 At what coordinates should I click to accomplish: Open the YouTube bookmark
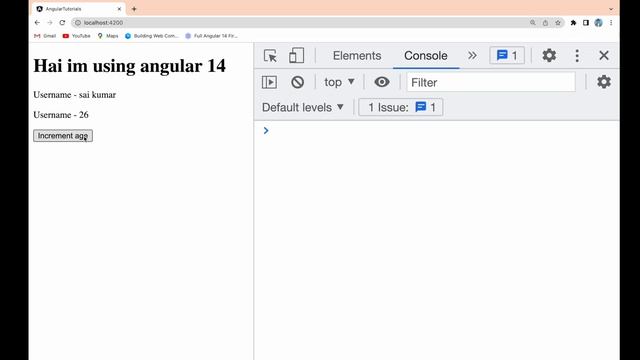pyautogui.click(x=76, y=36)
